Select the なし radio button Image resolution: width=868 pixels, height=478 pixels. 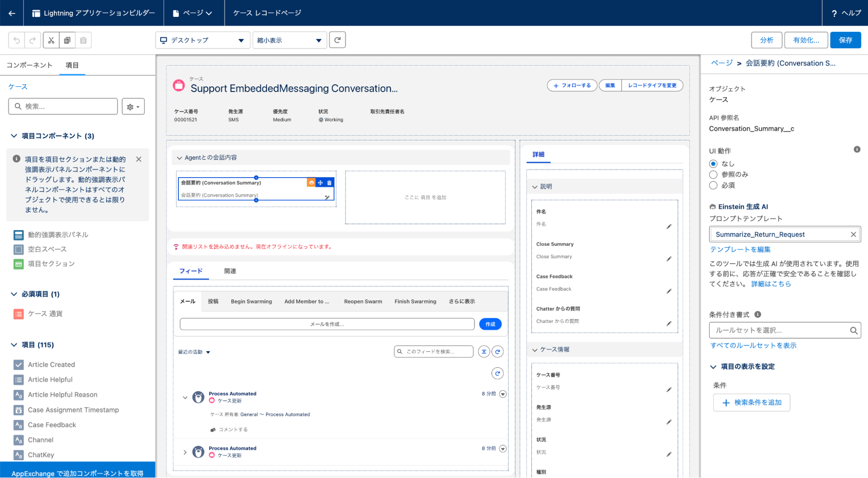tap(713, 164)
